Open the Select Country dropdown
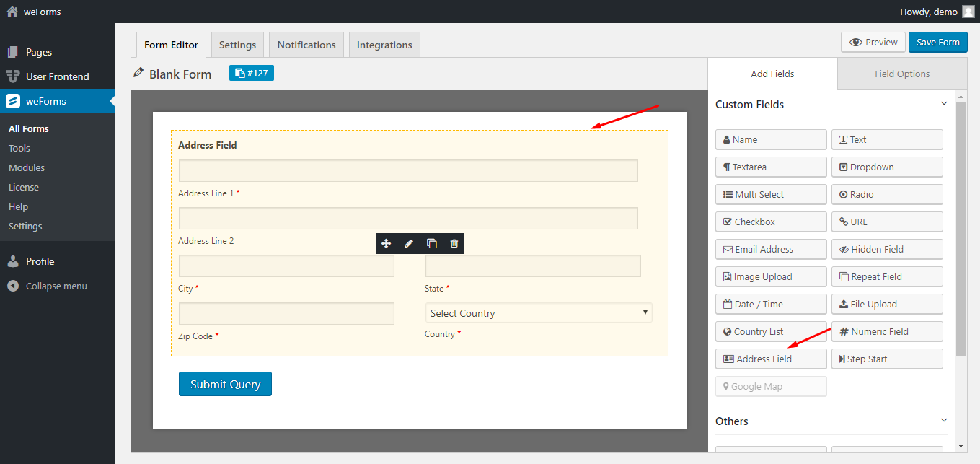The image size is (980, 464). tap(538, 313)
